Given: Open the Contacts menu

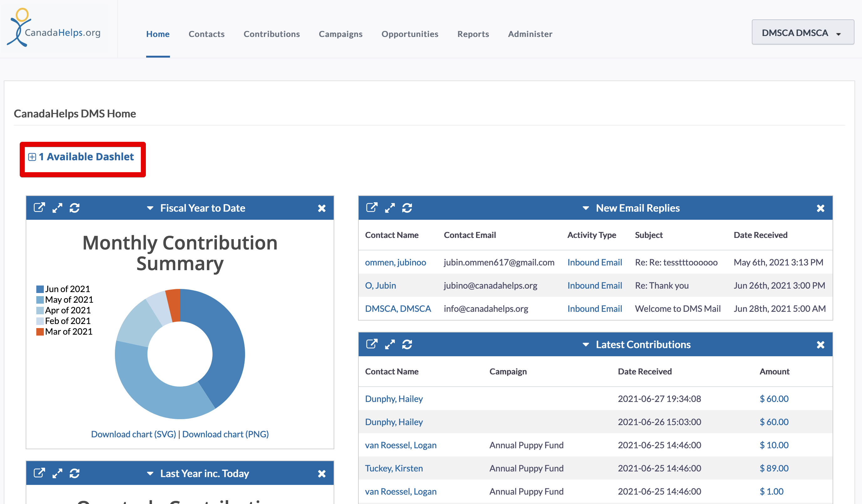Looking at the screenshot, I should [x=207, y=34].
